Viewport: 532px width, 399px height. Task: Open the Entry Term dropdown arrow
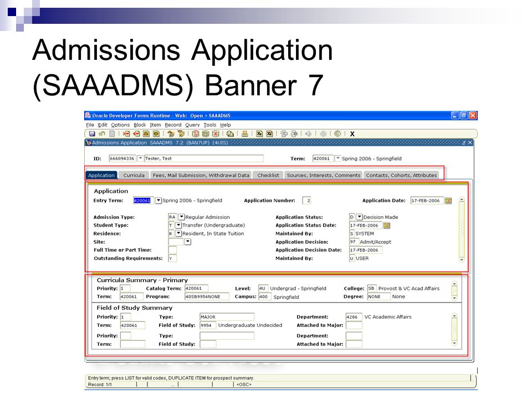click(158, 201)
